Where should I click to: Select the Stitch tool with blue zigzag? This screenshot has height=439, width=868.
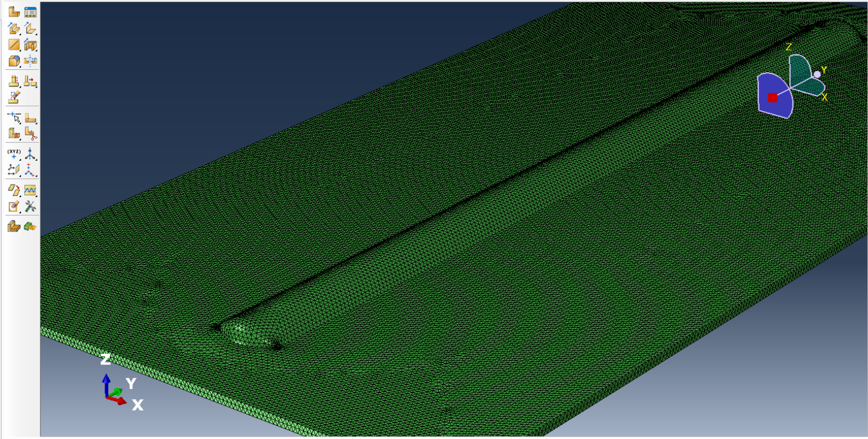tap(31, 190)
